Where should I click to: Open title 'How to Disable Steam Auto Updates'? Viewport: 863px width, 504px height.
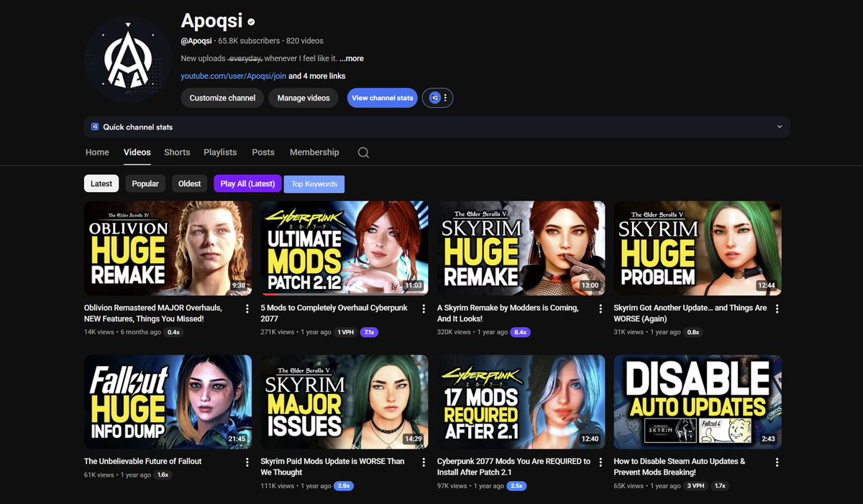pos(680,467)
